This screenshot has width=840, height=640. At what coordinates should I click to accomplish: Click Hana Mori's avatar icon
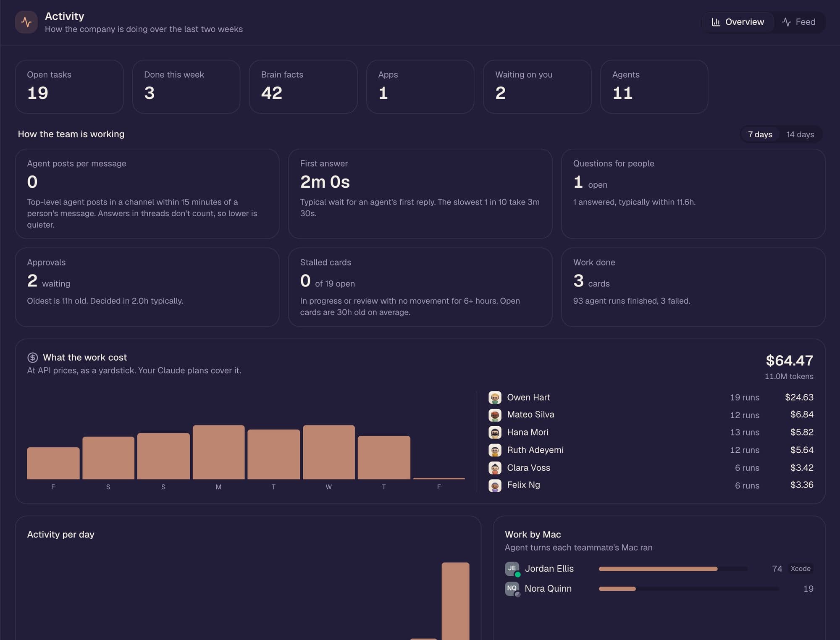[x=495, y=432]
